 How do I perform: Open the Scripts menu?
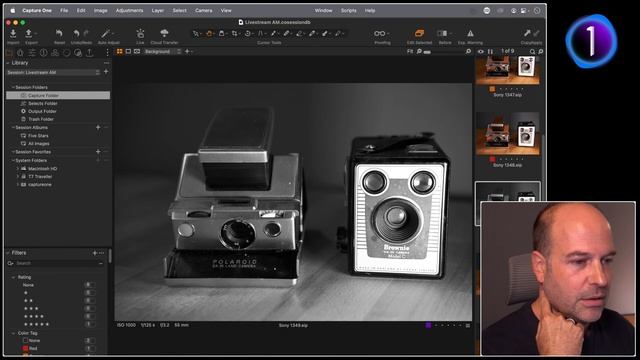[x=349, y=11]
